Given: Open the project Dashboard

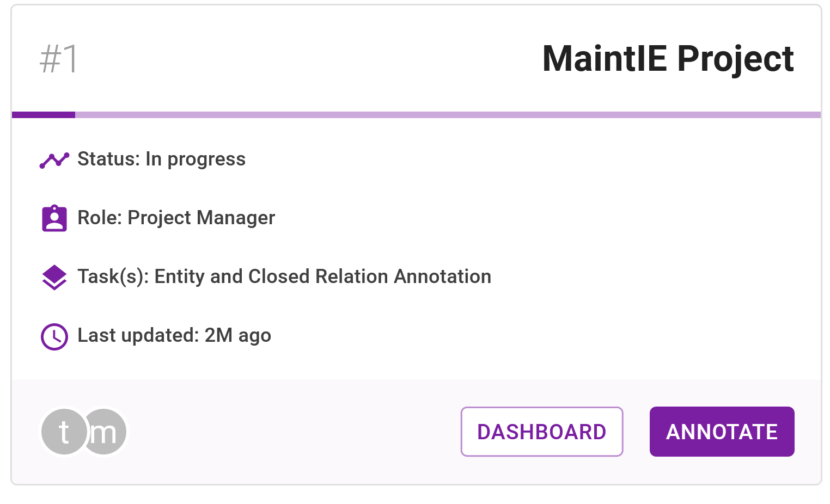Looking at the screenshot, I should pos(541,432).
